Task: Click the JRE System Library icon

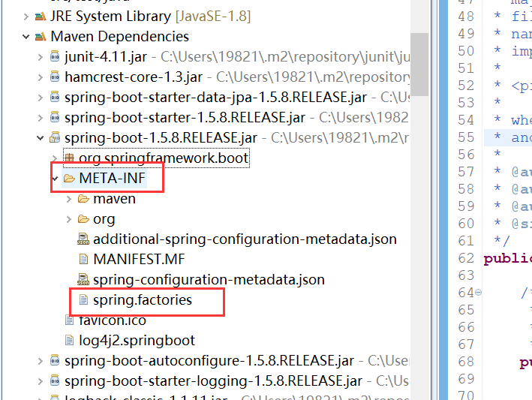Action: tap(41, 17)
